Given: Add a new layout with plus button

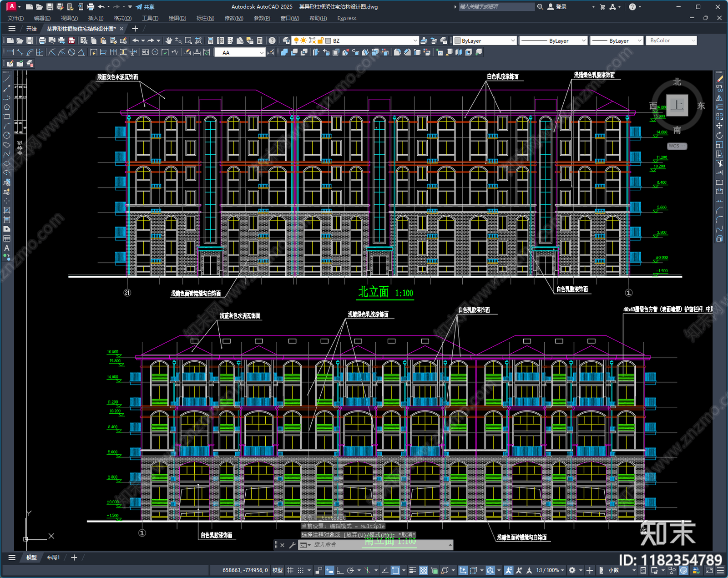Looking at the screenshot, I should 74,557.
